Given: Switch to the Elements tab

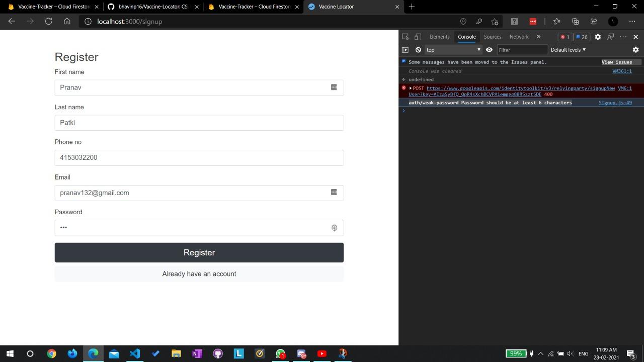Looking at the screenshot, I should tap(439, 37).
